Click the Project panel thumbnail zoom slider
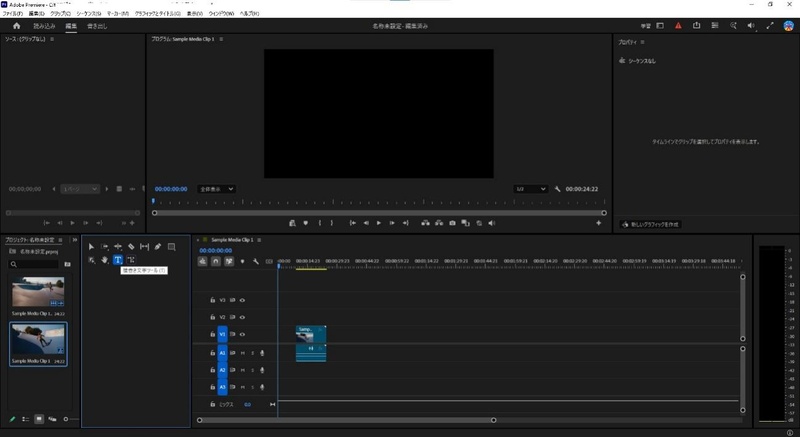The width and height of the screenshot is (800, 437). coord(71,419)
